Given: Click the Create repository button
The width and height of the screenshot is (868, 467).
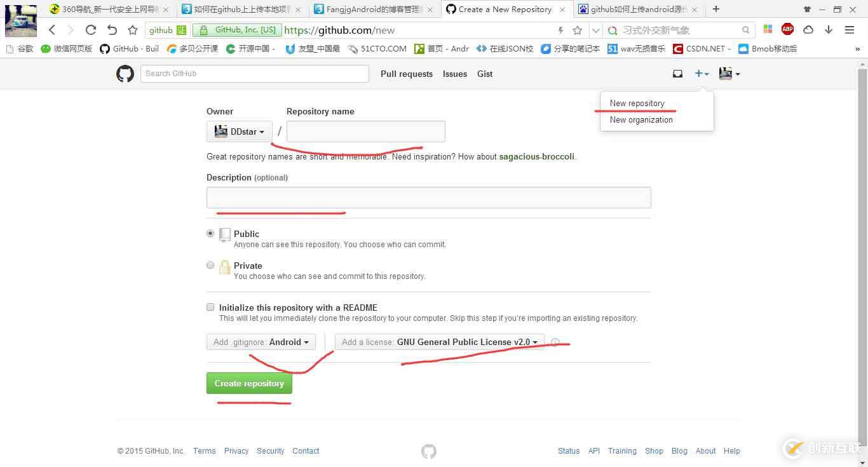Looking at the screenshot, I should (249, 383).
